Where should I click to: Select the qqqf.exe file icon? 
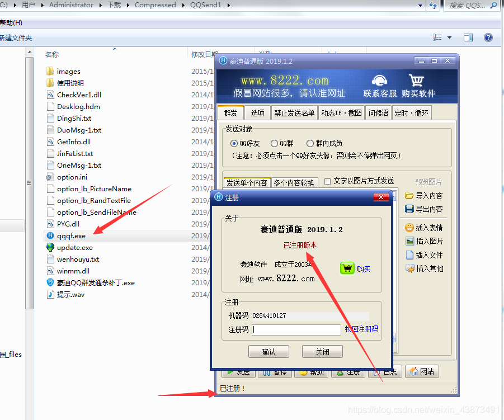tap(50, 235)
